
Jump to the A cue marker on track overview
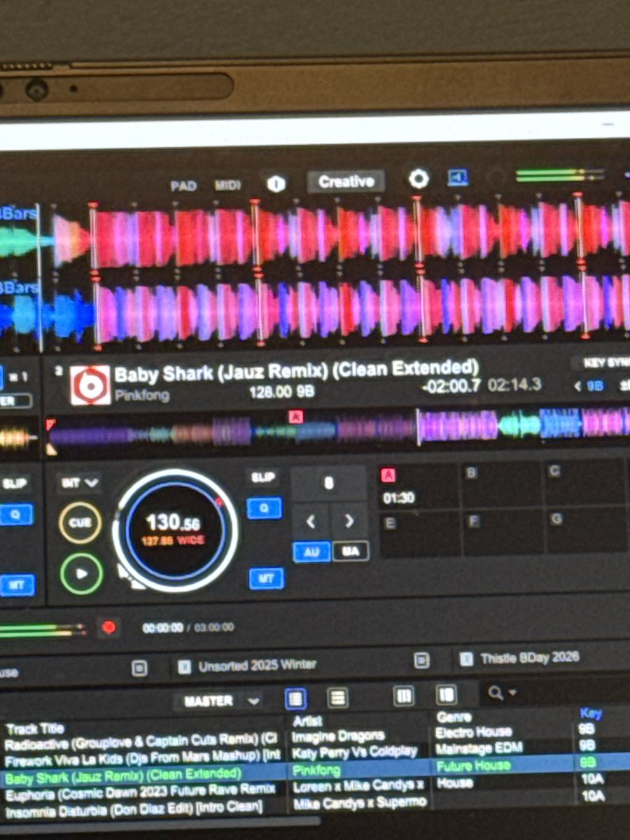click(295, 417)
